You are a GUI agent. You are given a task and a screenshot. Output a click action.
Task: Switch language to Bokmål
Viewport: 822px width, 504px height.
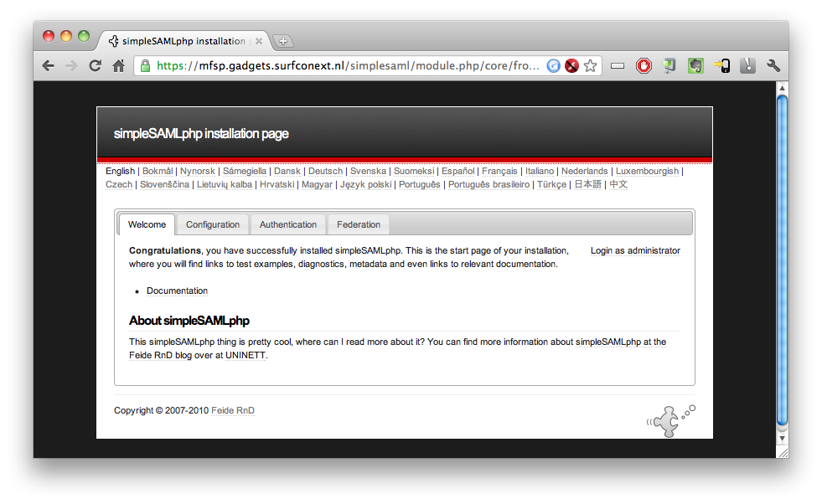pyautogui.click(x=158, y=172)
